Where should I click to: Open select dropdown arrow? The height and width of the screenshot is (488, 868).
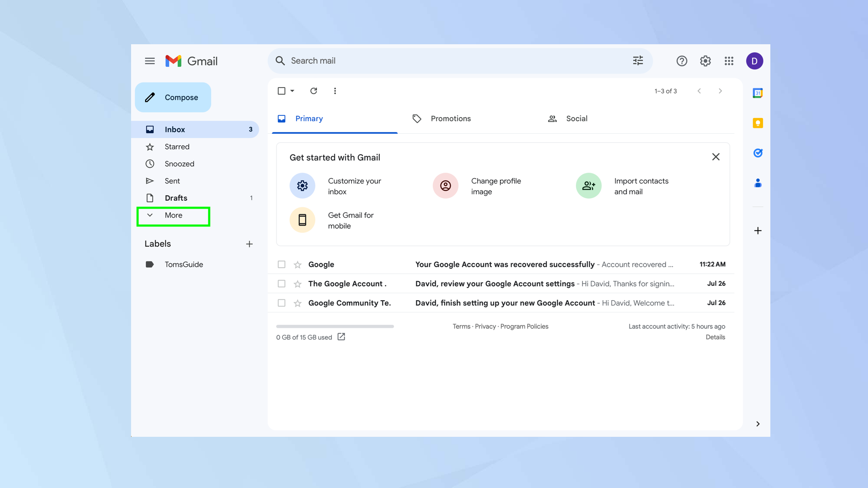pyautogui.click(x=292, y=91)
